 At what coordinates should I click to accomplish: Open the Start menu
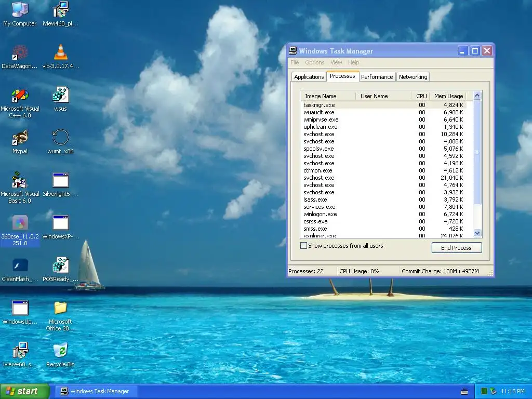point(25,391)
